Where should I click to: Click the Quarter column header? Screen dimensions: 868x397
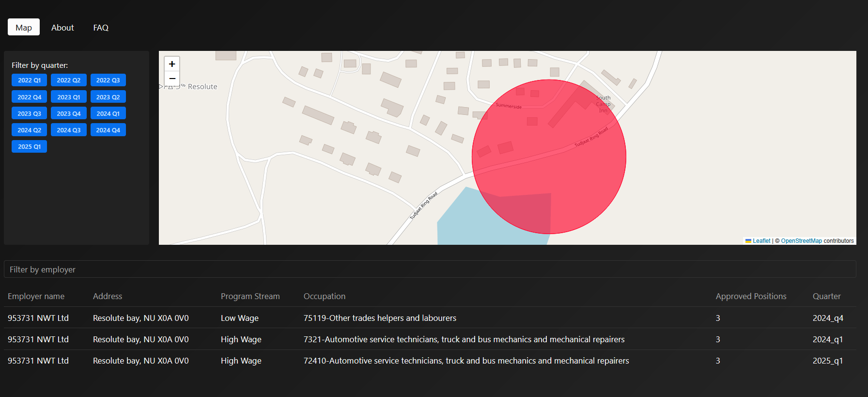coord(827,296)
